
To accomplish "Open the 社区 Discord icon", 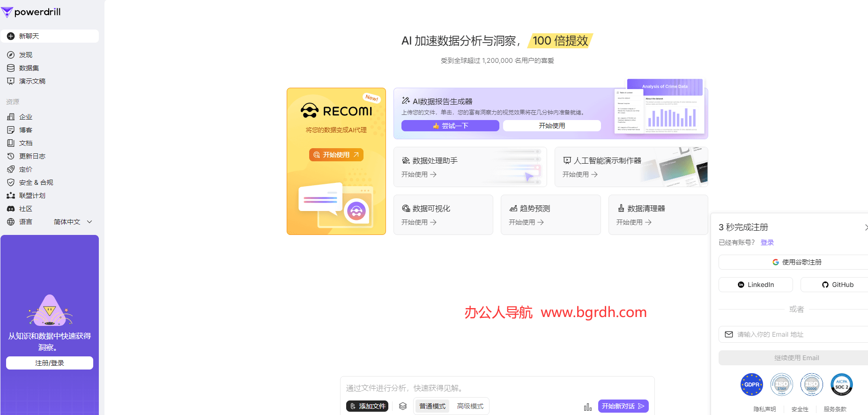I will 11,209.
